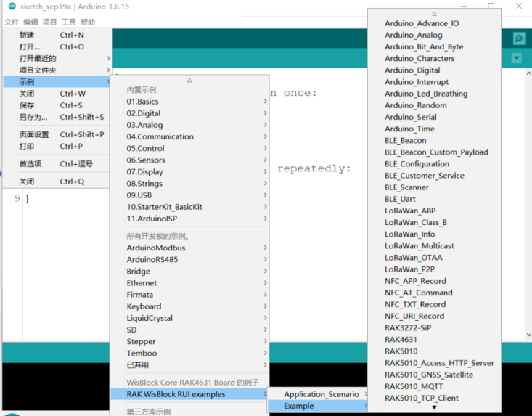Open RAK3272-SiP example
The height and width of the screenshot is (416, 532).
(x=434, y=327)
